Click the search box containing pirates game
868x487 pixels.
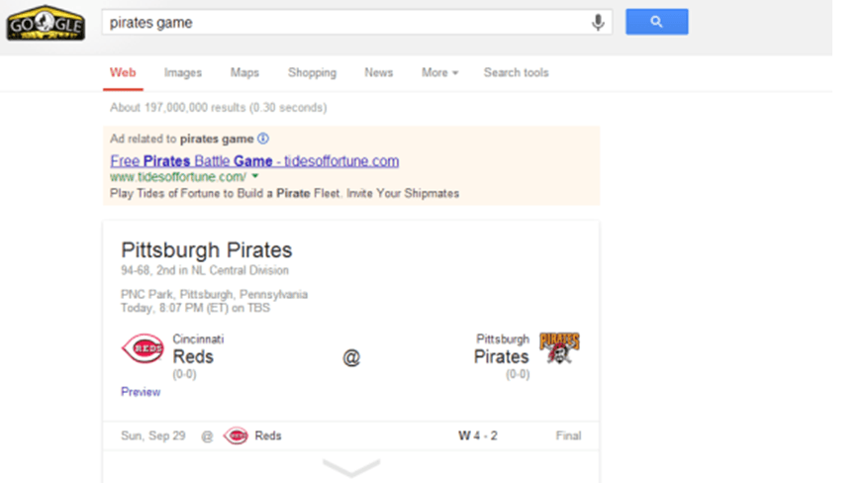pos(346,22)
